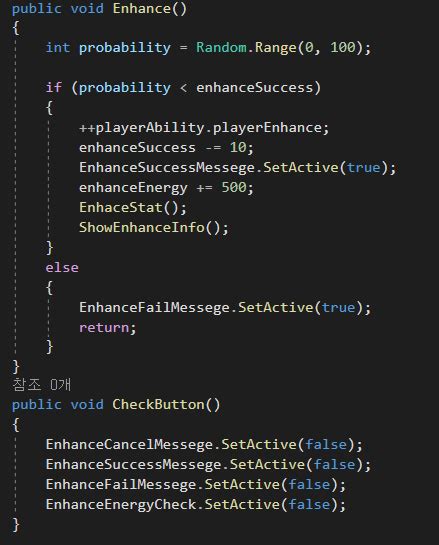This screenshot has width=439, height=545.
Task: Click the EnhanceCancelMessege.SetActive(false) line
Action: click(x=204, y=445)
